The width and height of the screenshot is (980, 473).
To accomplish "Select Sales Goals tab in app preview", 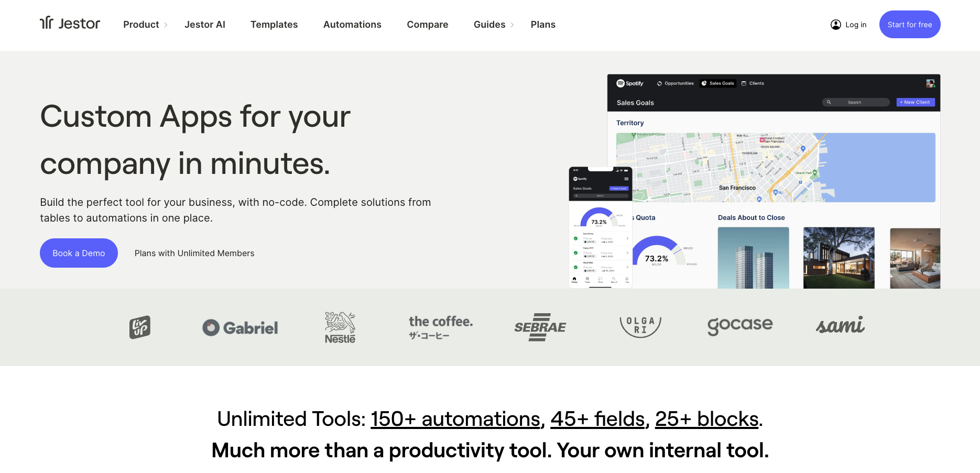I will (x=718, y=83).
